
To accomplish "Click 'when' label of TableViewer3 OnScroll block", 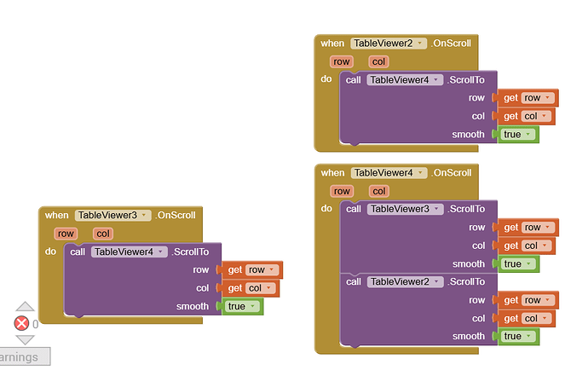I will coord(56,216).
